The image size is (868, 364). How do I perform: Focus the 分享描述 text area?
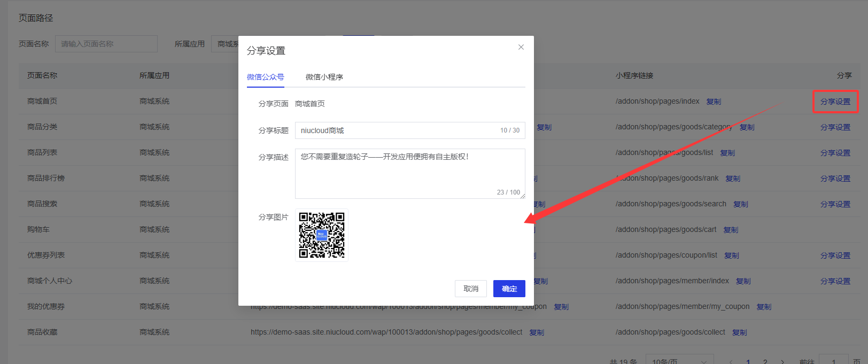click(x=409, y=171)
